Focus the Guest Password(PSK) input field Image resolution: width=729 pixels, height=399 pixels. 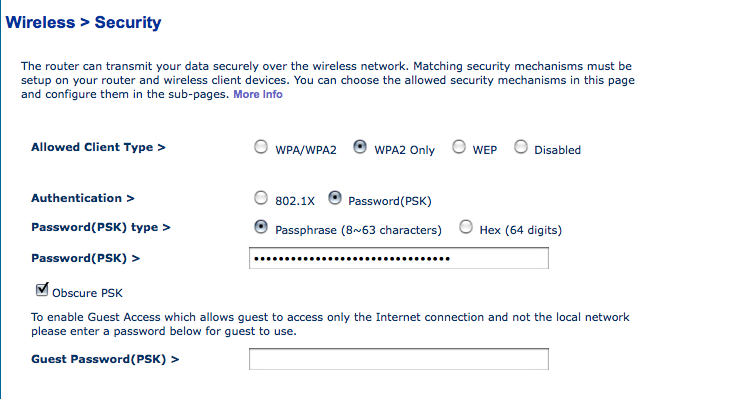[399, 359]
